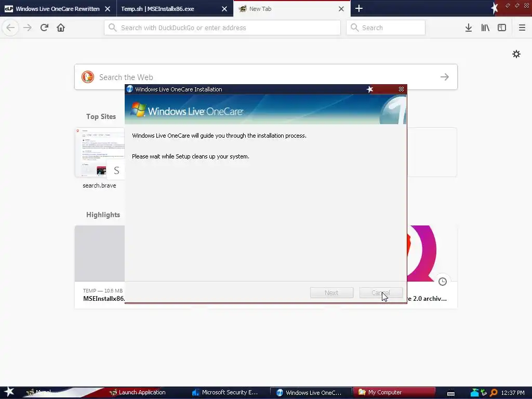Reload the current page
The image size is (532, 399).
pos(44,28)
